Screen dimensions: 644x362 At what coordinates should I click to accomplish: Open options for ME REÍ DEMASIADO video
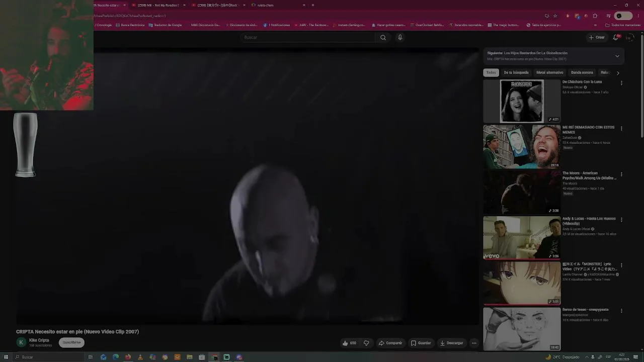coord(621,129)
